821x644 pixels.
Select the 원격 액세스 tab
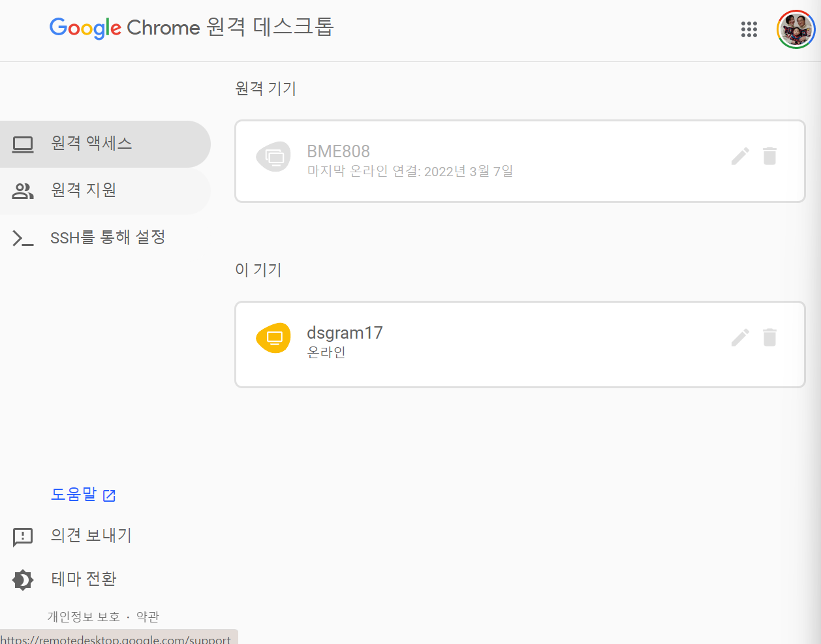click(104, 144)
